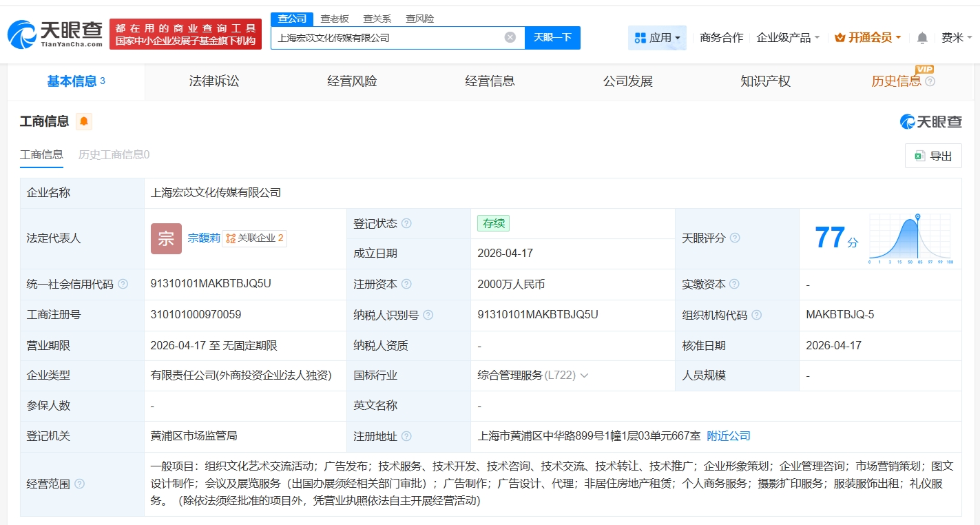Expand 国标行业 综合管理服务 chevron
This screenshot has height=525, width=980.
point(584,375)
